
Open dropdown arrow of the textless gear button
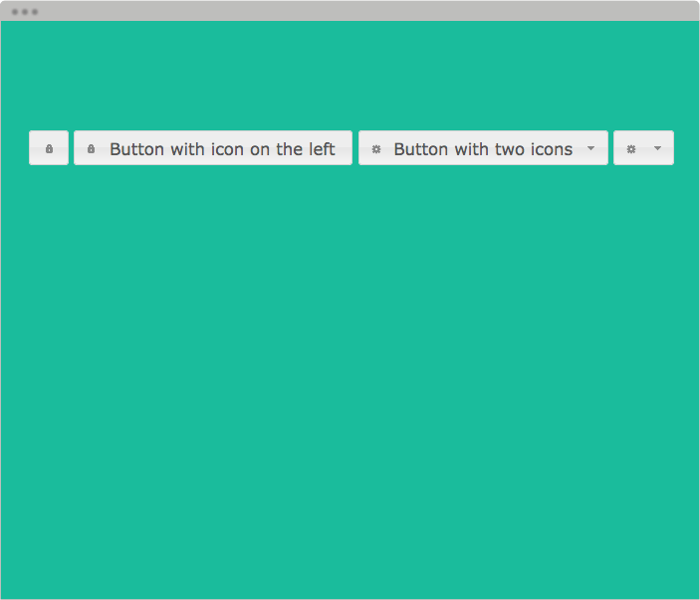[x=657, y=148]
